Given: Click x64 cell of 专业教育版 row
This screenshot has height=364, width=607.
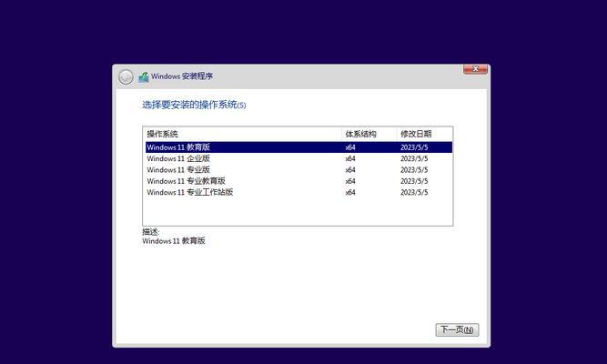Looking at the screenshot, I should [x=350, y=181].
